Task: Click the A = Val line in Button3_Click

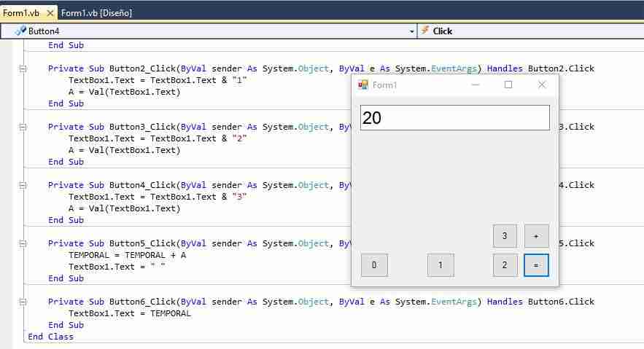Action: tap(125, 150)
